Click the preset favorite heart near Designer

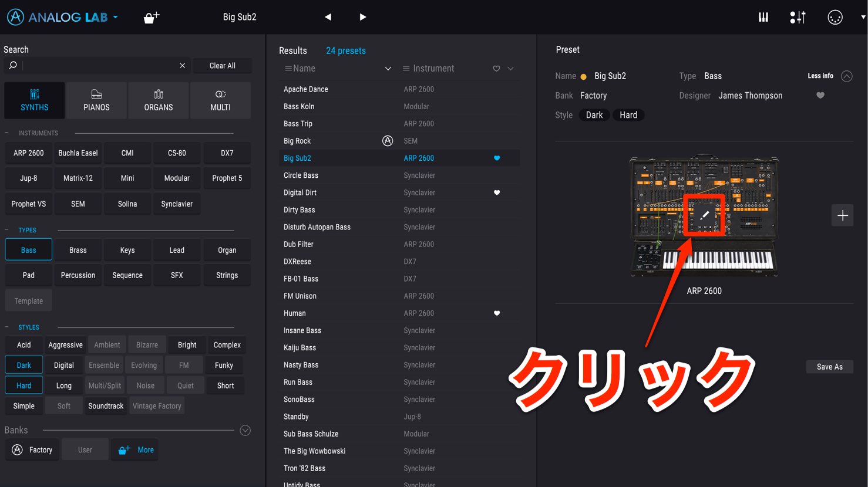pos(820,96)
